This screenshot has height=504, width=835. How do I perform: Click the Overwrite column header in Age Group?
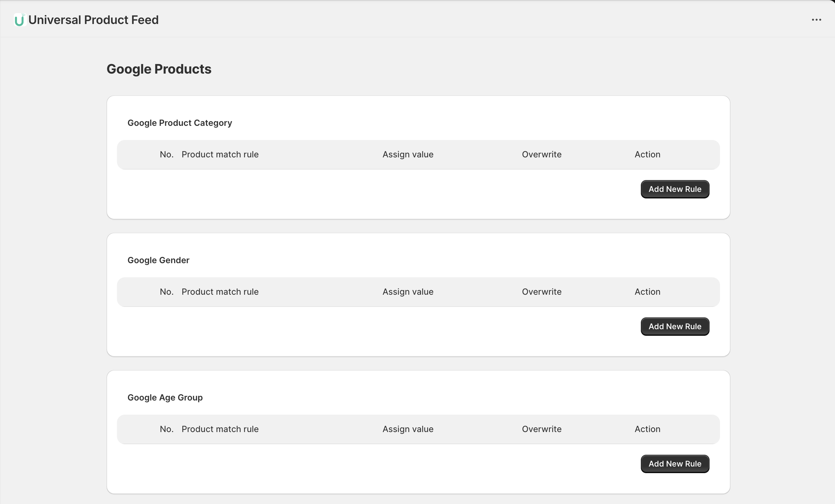coord(542,429)
